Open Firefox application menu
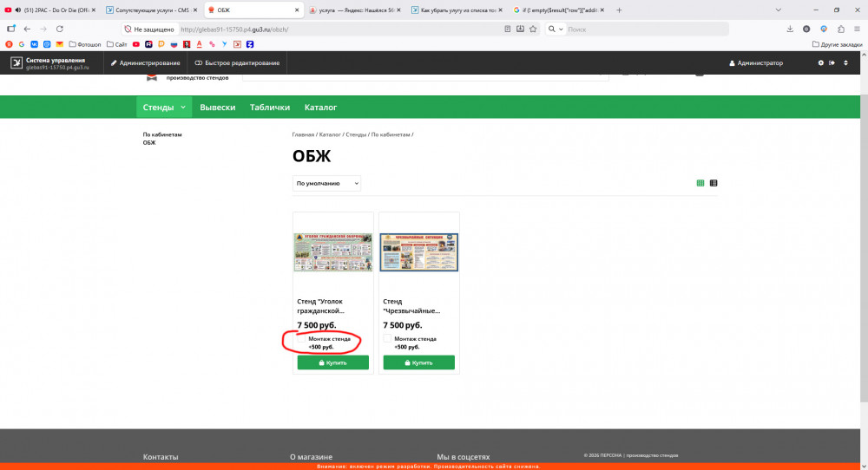 (857, 29)
